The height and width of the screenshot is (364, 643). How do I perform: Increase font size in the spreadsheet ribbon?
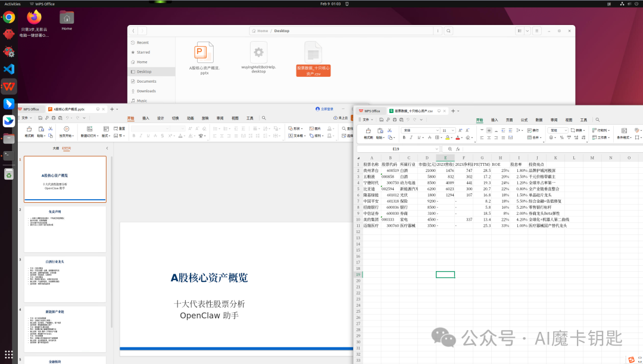[x=460, y=130]
